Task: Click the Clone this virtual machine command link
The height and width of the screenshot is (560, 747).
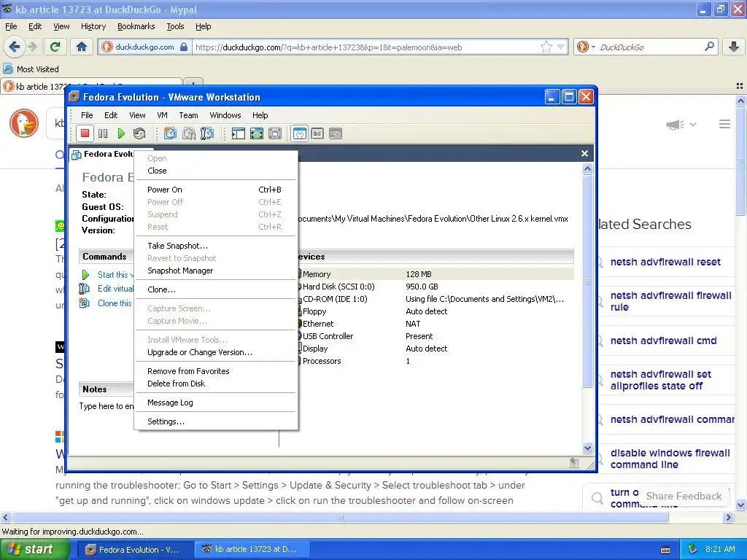Action: click(115, 303)
